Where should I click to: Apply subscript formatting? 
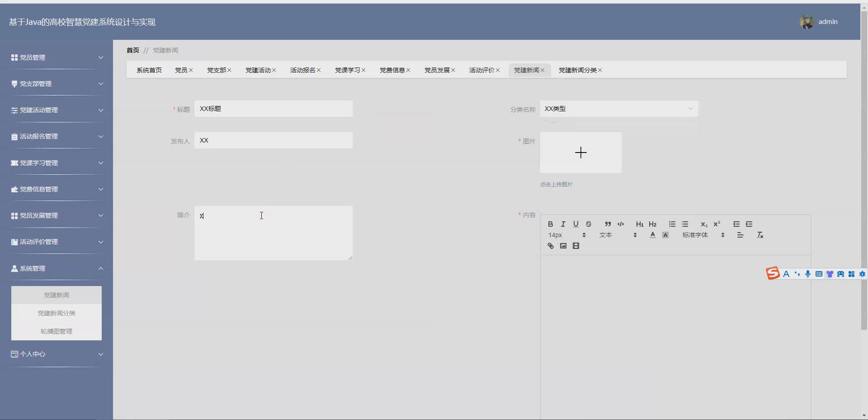click(x=704, y=224)
